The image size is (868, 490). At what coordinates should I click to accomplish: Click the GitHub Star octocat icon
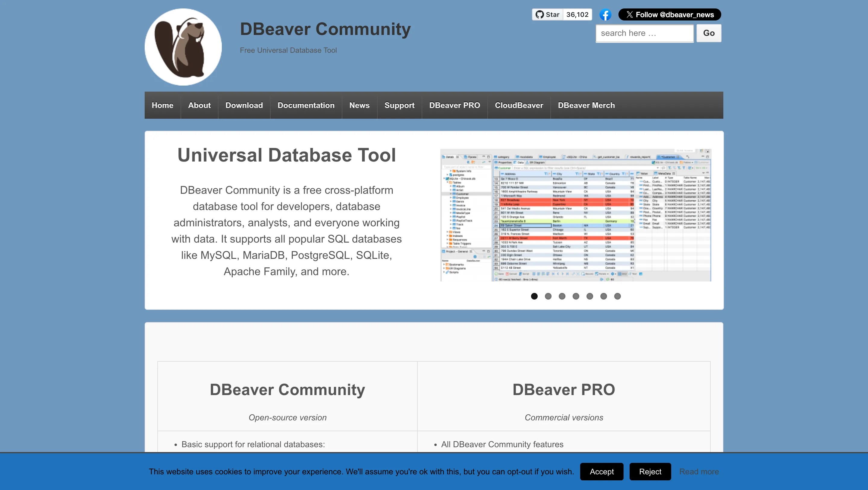540,14
